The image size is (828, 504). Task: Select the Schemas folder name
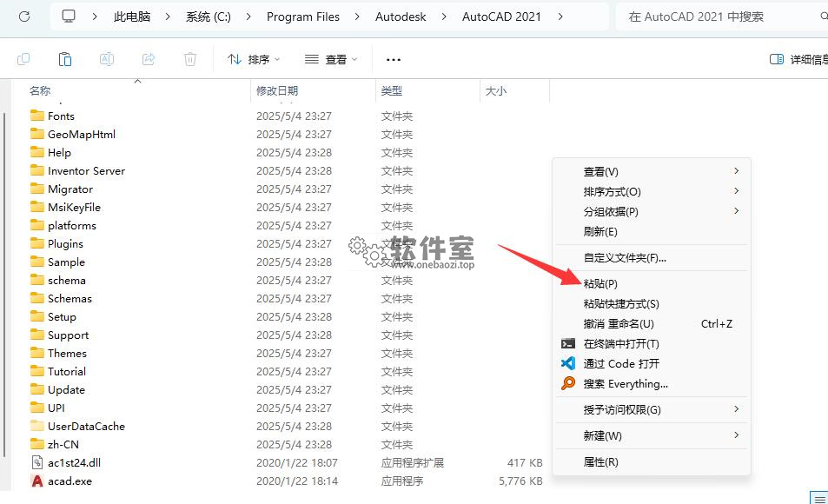tap(70, 299)
